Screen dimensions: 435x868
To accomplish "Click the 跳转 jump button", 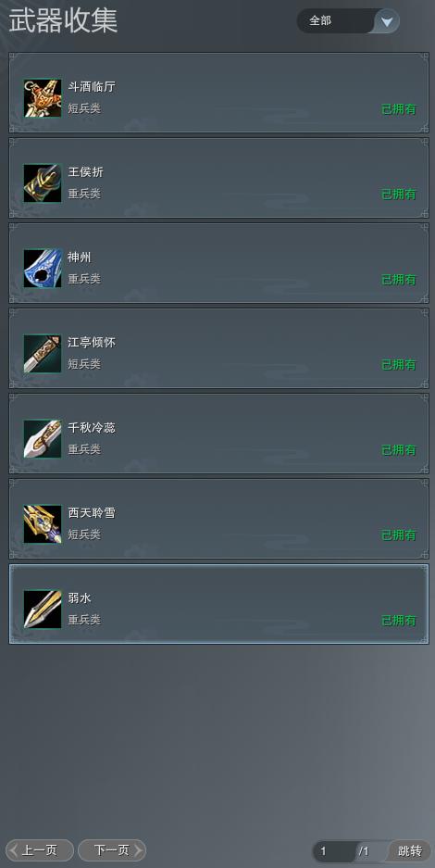I will click(410, 850).
